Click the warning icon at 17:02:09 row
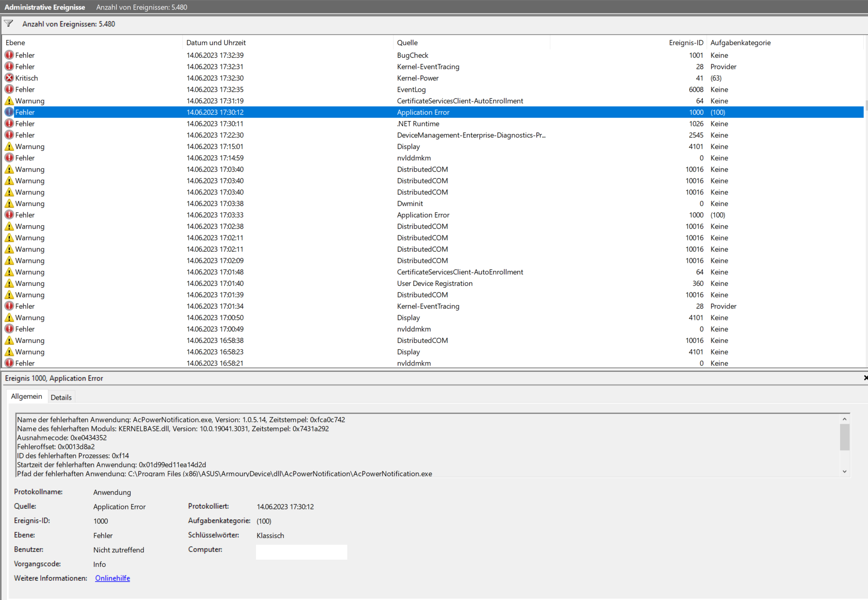The height and width of the screenshot is (600, 868). [x=9, y=260]
